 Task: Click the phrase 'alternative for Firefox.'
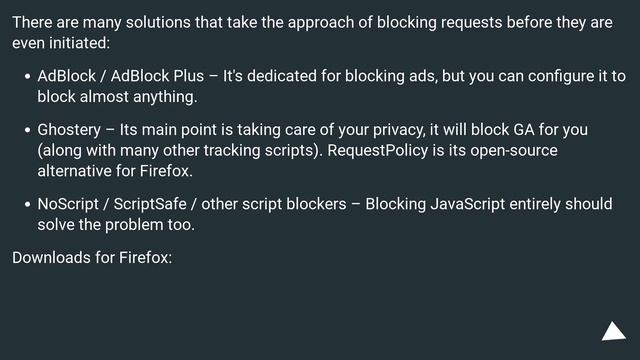point(115,171)
